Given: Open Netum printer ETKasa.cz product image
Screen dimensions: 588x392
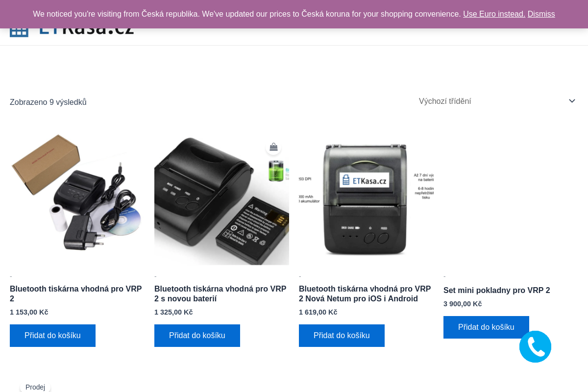Looking at the screenshot, I should coord(366,198).
